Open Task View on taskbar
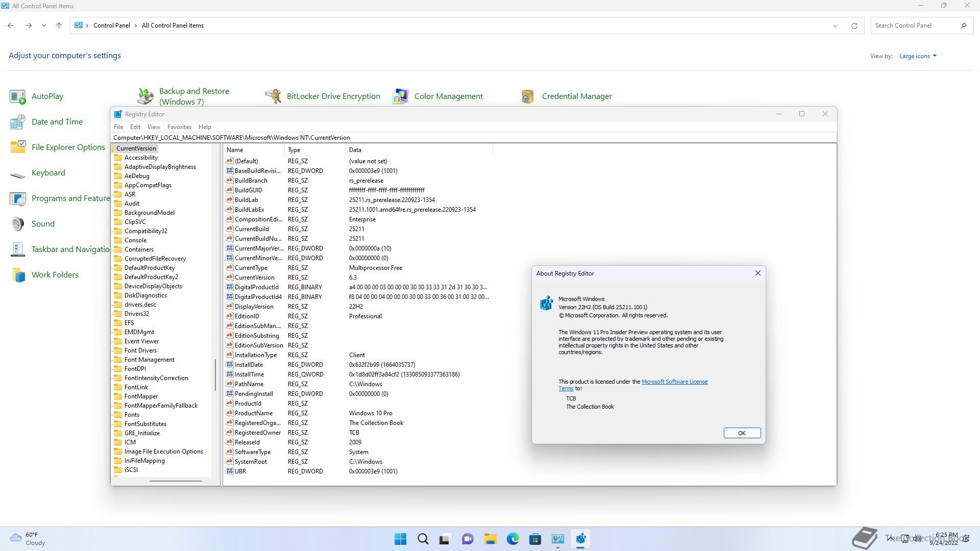980x551 pixels. click(445, 539)
